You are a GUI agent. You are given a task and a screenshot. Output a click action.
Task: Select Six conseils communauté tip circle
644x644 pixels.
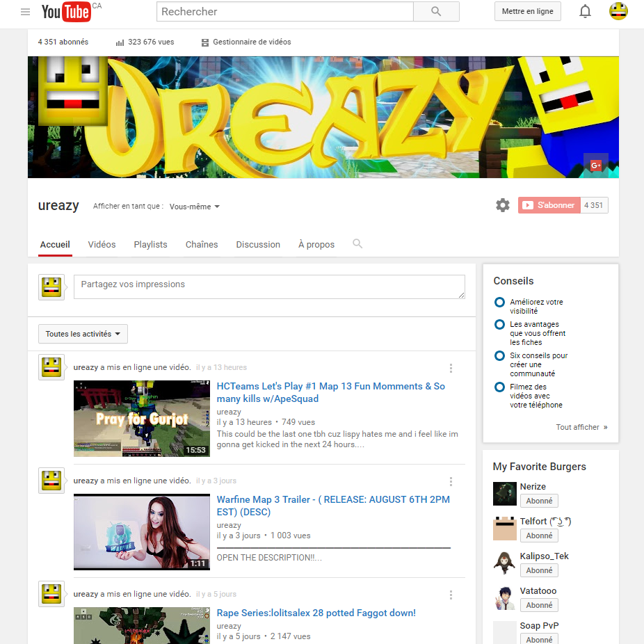click(499, 355)
